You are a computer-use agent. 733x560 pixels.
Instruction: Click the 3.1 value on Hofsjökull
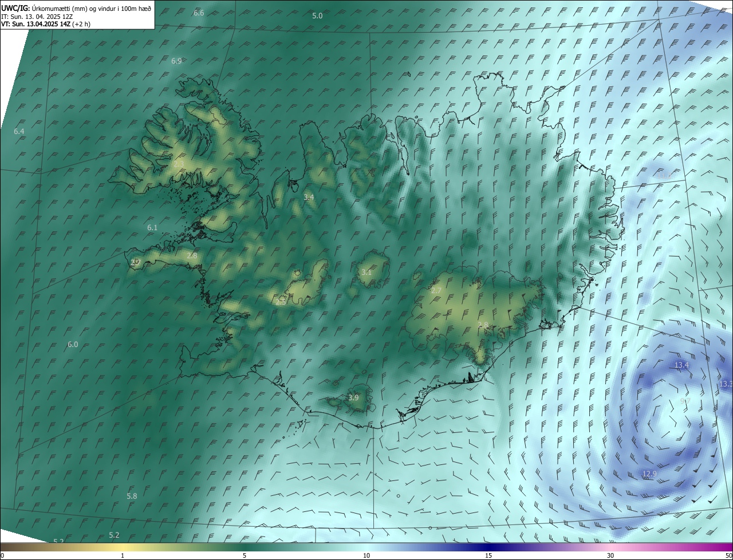coord(366,273)
